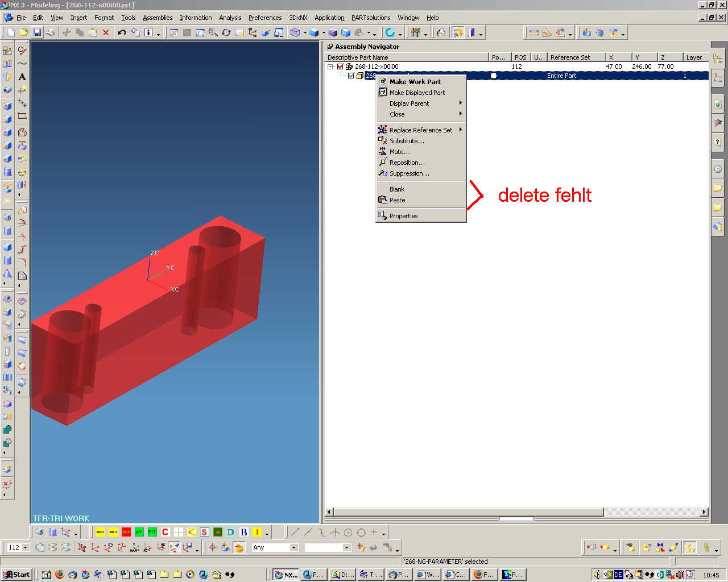This screenshot has height=582, width=728.
Task: Click the red X Delete icon
Action: (x=106, y=33)
